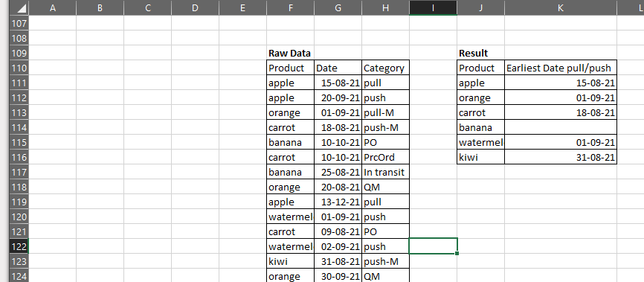Click the empty date cell beside banana
The width and height of the screenshot is (644, 282).
(561, 127)
